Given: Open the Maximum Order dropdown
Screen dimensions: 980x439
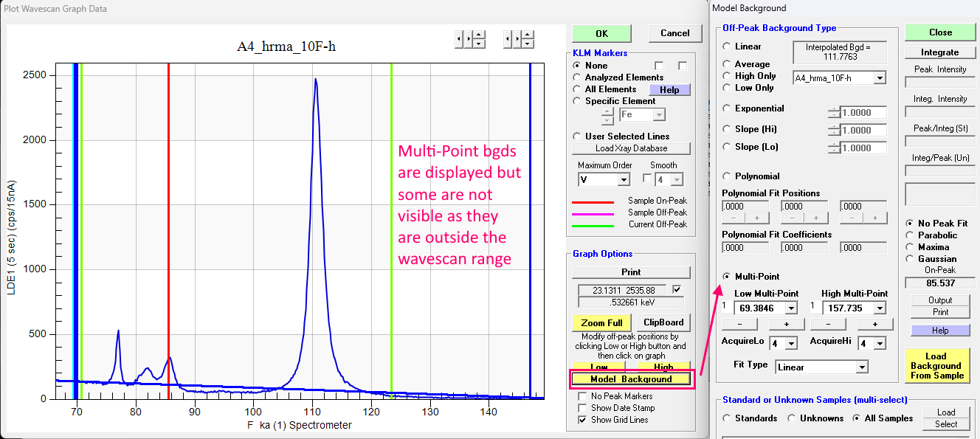Looking at the screenshot, I should [x=624, y=179].
